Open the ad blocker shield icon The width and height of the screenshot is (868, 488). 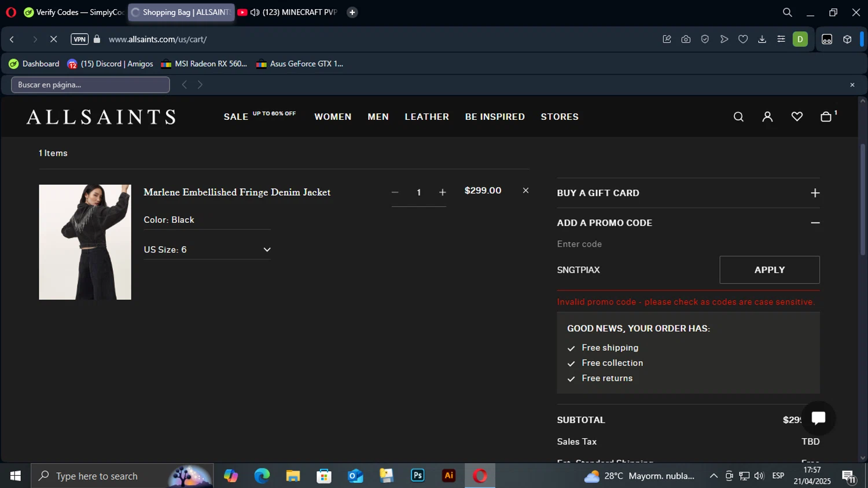pos(705,39)
